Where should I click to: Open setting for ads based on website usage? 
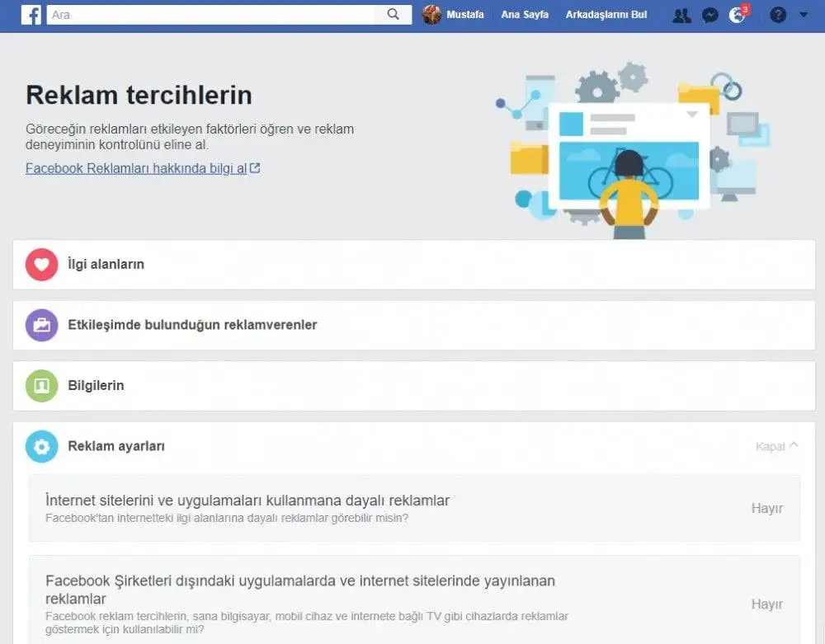[x=414, y=508]
